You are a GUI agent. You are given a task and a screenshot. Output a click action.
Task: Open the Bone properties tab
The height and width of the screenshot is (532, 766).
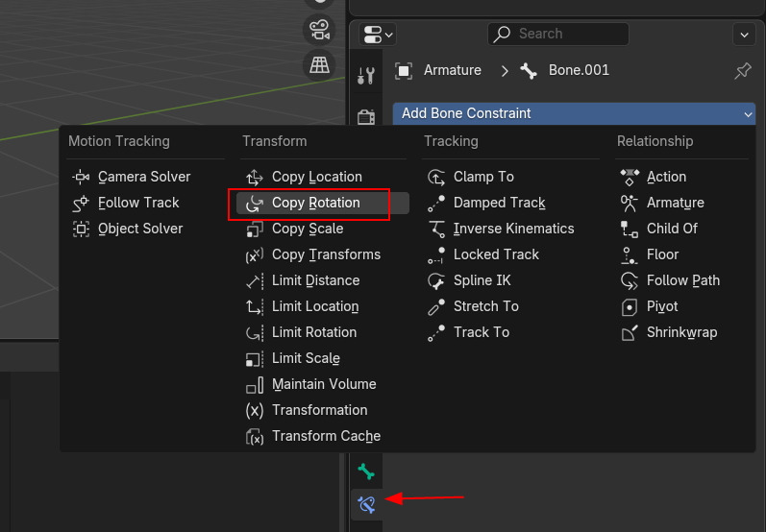click(366, 472)
